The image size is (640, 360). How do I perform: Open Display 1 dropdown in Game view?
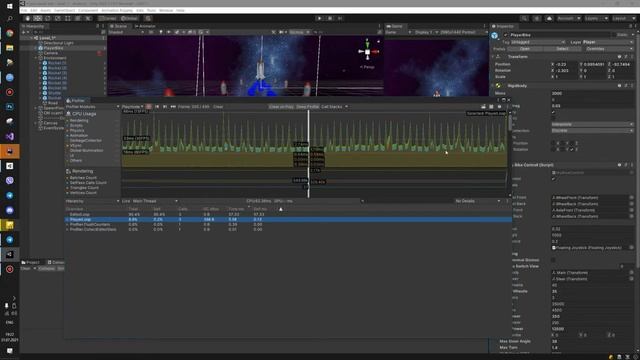click(426, 32)
